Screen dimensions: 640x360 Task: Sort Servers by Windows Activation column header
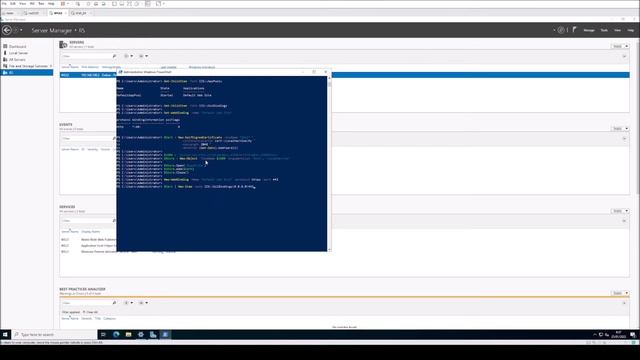(202, 67)
